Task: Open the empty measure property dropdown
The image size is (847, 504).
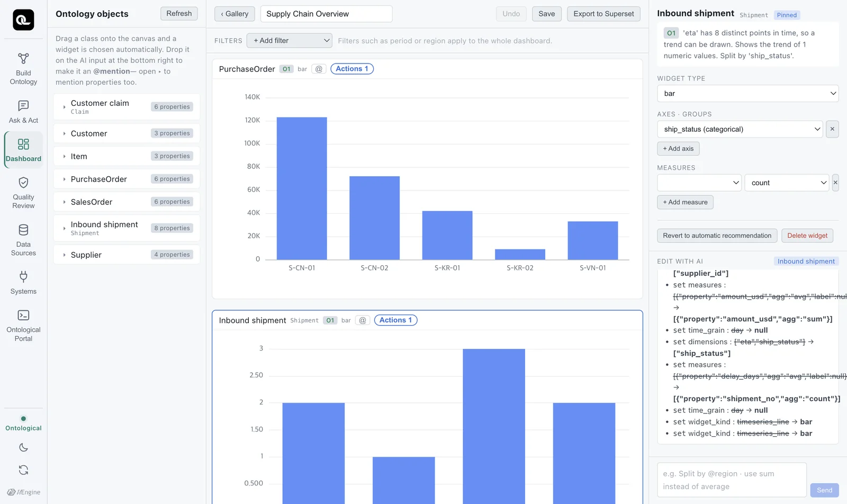Action: (x=699, y=183)
